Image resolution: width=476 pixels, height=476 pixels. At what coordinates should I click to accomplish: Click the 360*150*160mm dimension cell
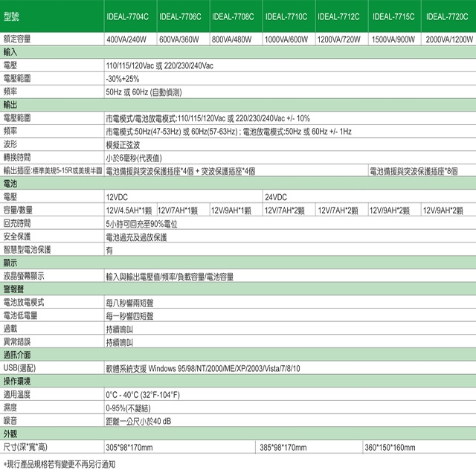pos(390,447)
